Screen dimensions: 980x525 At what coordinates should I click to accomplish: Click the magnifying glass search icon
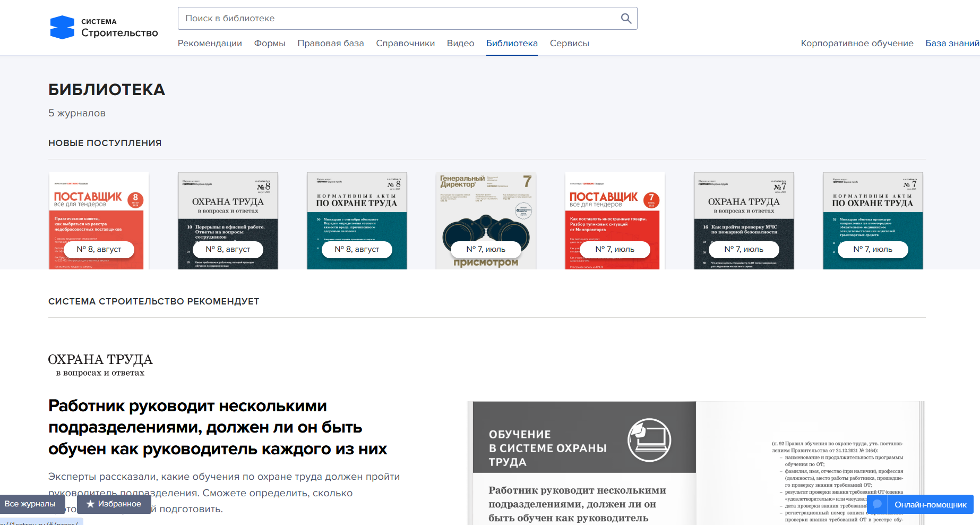pos(626,19)
